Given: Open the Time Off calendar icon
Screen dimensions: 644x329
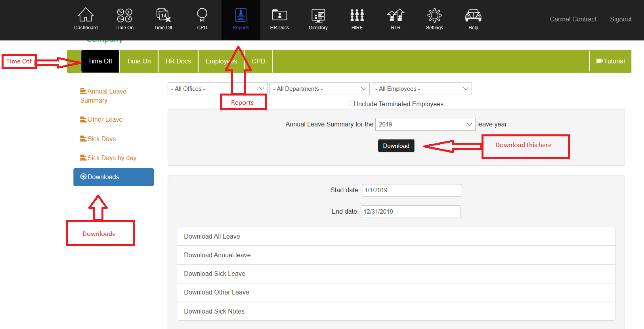Looking at the screenshot, I should 163,15.
